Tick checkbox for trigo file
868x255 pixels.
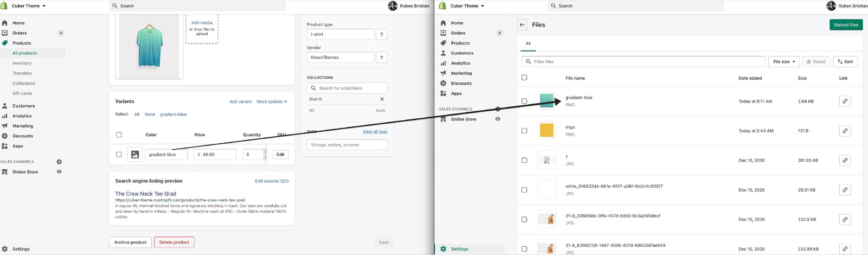point(524,131)
